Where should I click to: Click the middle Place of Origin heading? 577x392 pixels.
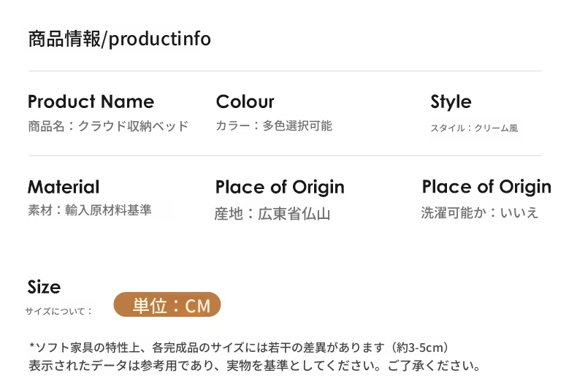280,187
